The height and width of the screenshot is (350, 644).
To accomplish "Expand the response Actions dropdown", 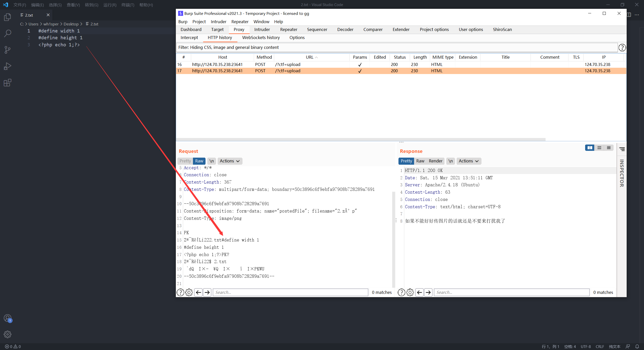I will [x=468, y=161].
